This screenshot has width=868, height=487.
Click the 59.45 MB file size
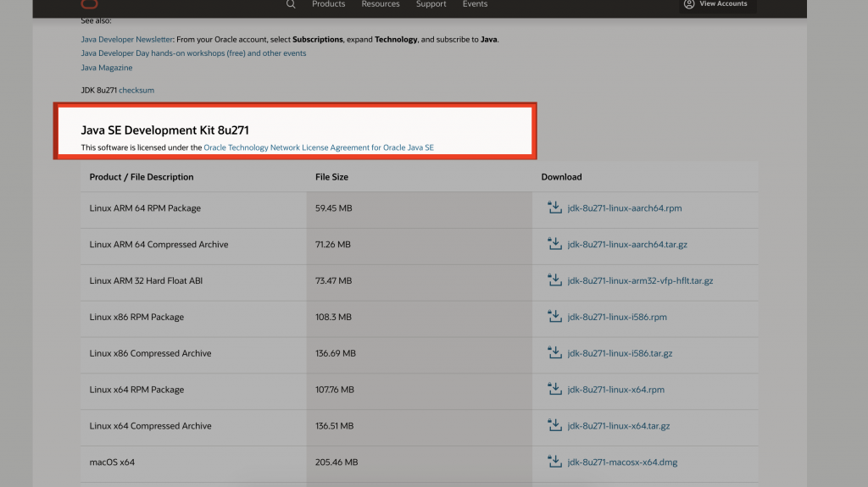coord(334,208)
